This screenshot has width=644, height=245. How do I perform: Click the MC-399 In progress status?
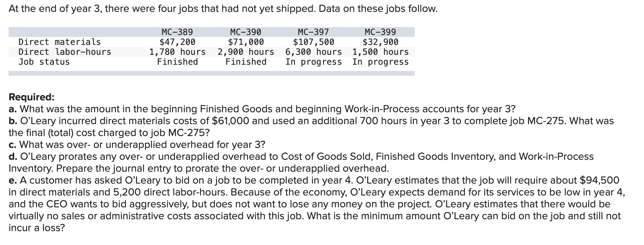(380, 62)
